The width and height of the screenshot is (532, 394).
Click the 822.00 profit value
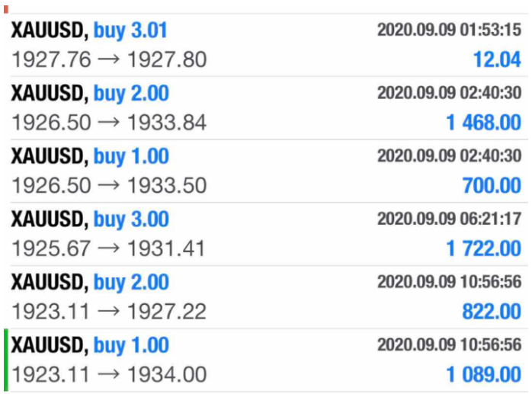coord(492,311)
